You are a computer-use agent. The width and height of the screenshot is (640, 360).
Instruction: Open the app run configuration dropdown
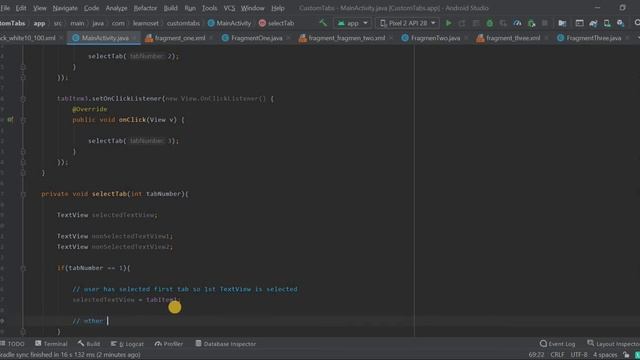[353, 23]
